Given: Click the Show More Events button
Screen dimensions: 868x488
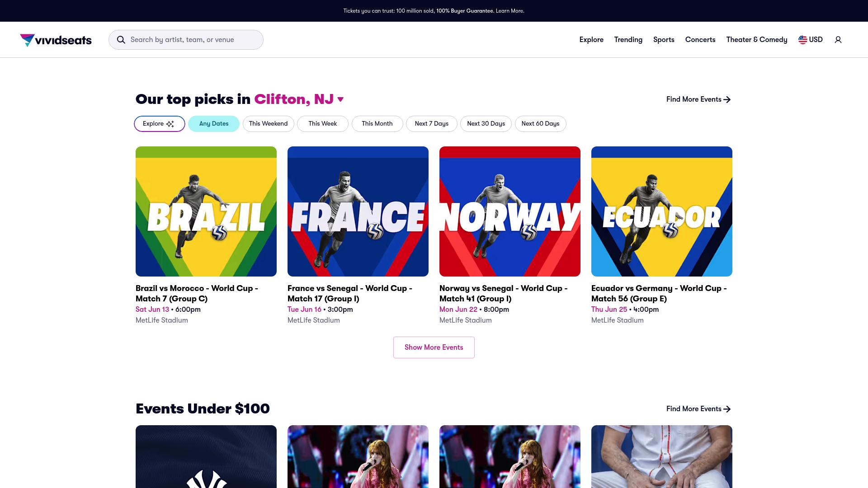Looking at the screenshot, I should 434,347.
